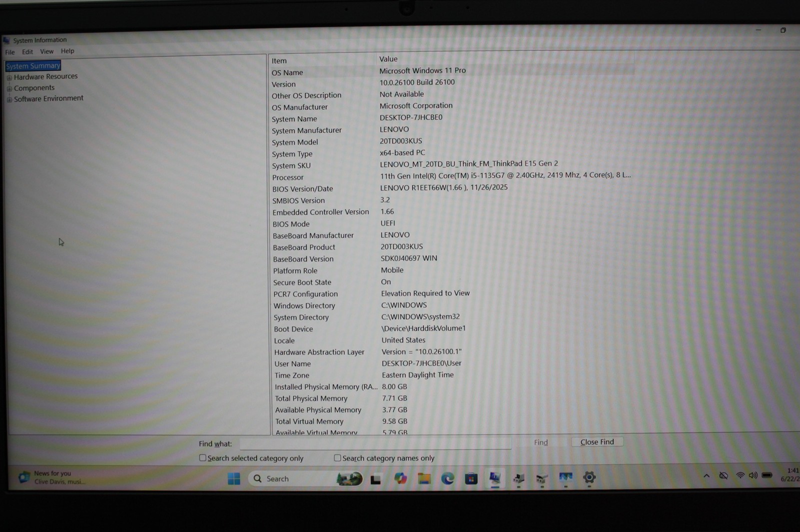Open the blue graph monitor taskbar app

pyautogui.click(x=566, y=478)
